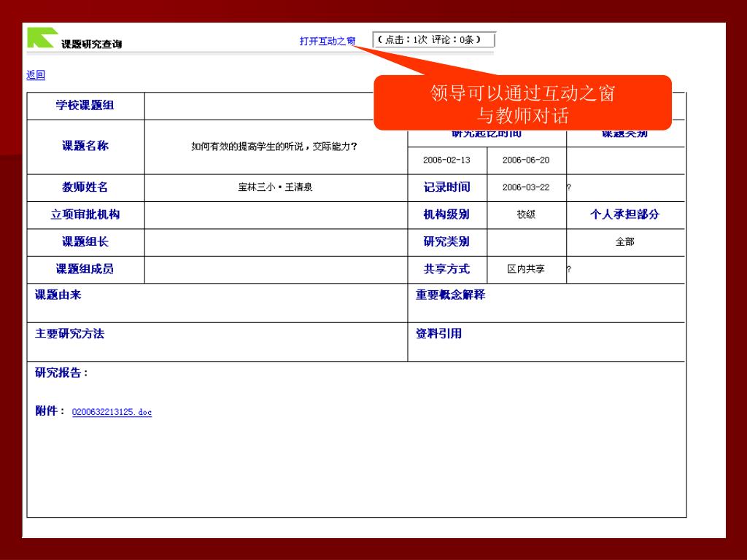Open the 打开互动之窗 link
This screenshot has height=560, width=747.
(328, 41)
